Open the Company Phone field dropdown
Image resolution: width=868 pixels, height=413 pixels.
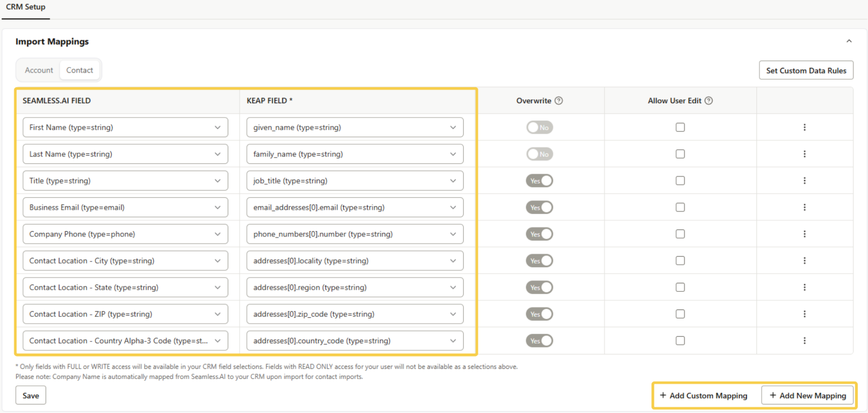[125, 234]
